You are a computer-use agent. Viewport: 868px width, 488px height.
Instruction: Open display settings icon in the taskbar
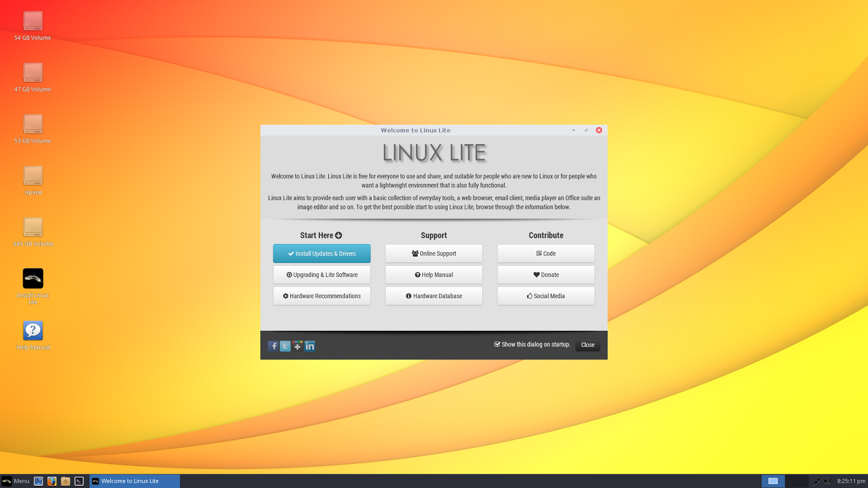point(39,481)
